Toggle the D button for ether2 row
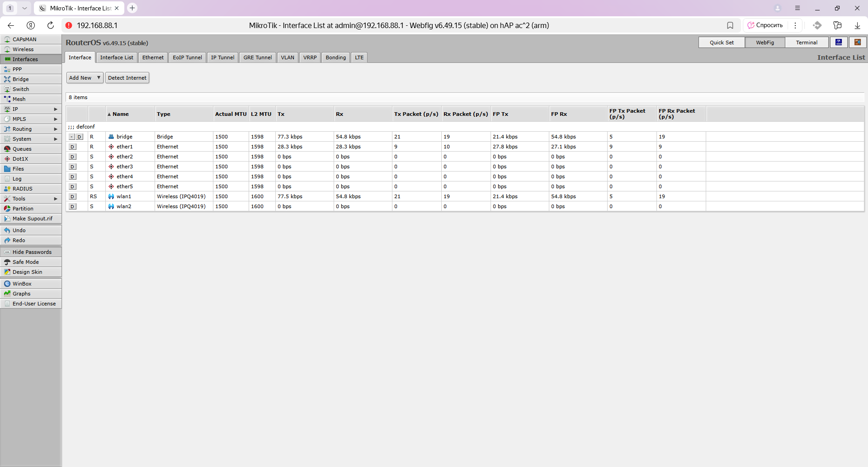The width and height of the screenshot is (868, 467). click(x=72, y=157)
